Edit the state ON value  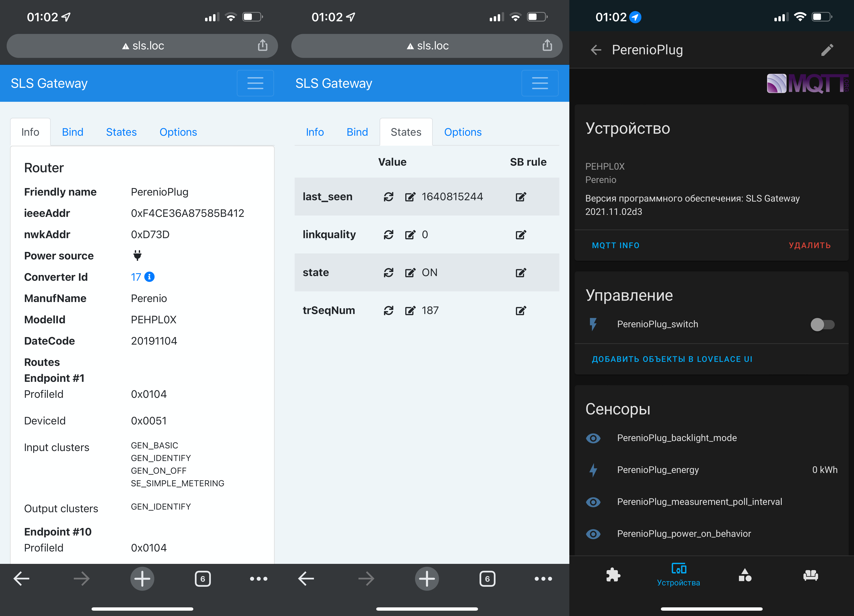(410, 272)
